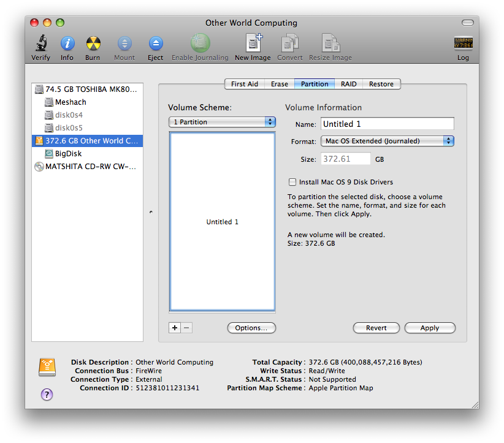Remove partition with minus button

(x=186, y=328)
